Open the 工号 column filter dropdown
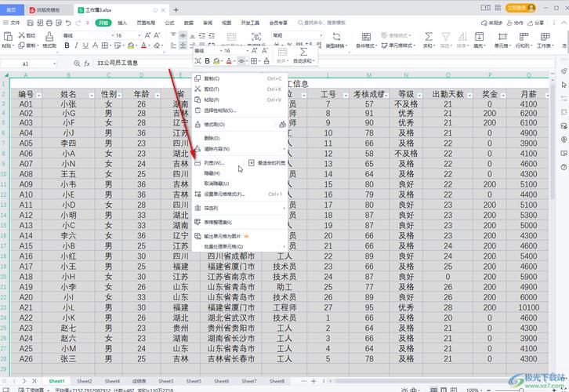Viewport: 569px width, 392px height. (346, 95)
